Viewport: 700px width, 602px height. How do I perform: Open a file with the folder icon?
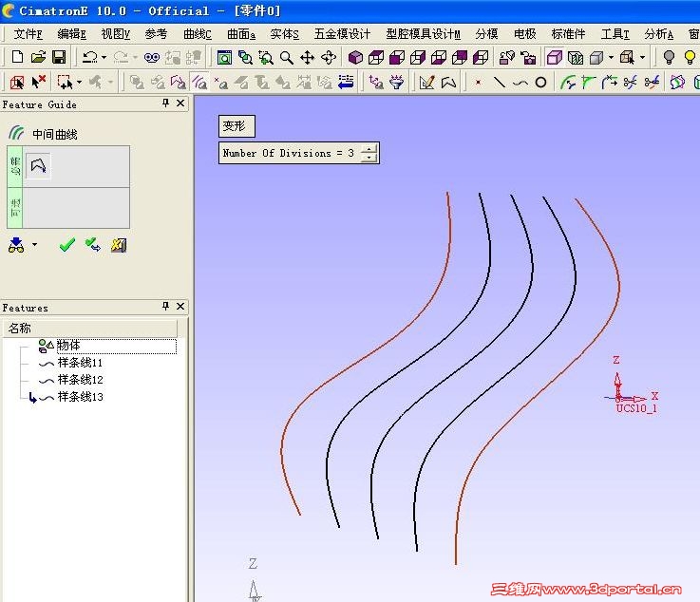coord(38,57)
